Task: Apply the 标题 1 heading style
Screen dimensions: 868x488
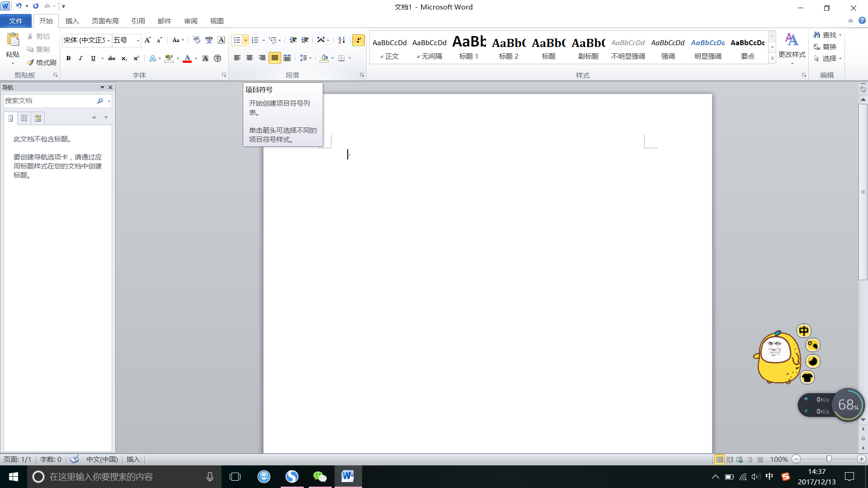Action: [x=469, y=47]
